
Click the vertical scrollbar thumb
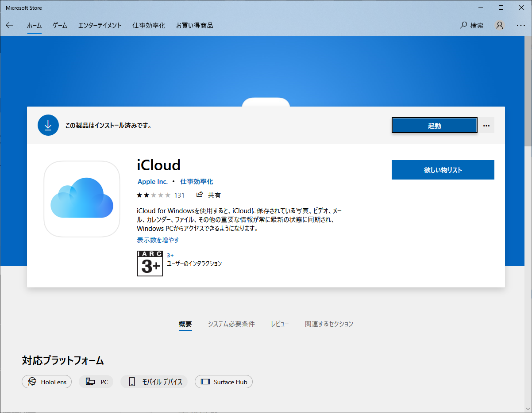pyautogui.click(x=528, y=92)
